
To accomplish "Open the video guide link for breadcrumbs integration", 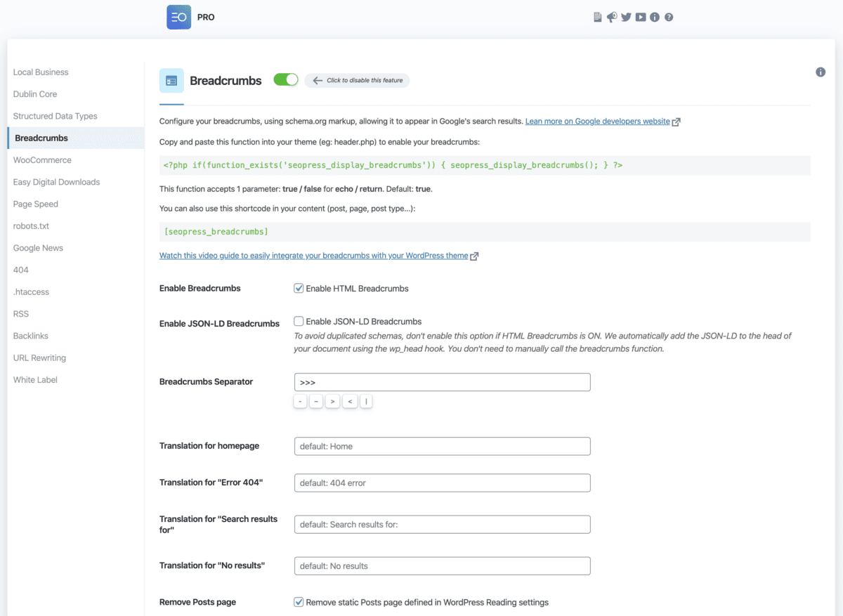I will tap(313, 256).
